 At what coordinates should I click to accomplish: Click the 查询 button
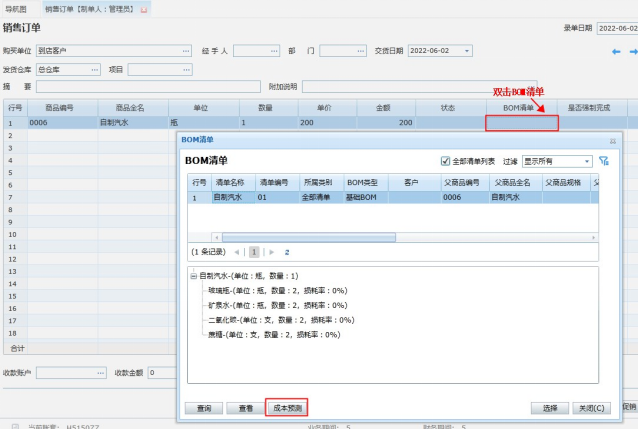coord(204,408)
